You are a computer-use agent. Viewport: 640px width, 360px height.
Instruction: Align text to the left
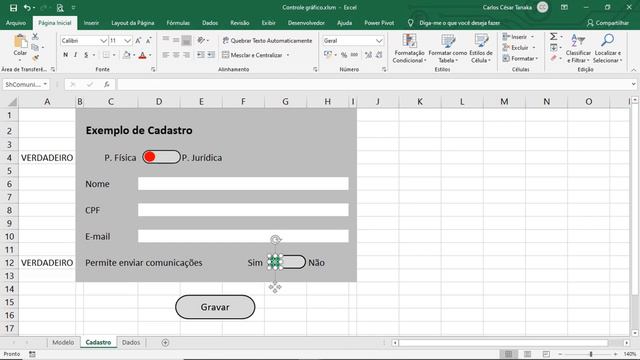coord(166,55)
